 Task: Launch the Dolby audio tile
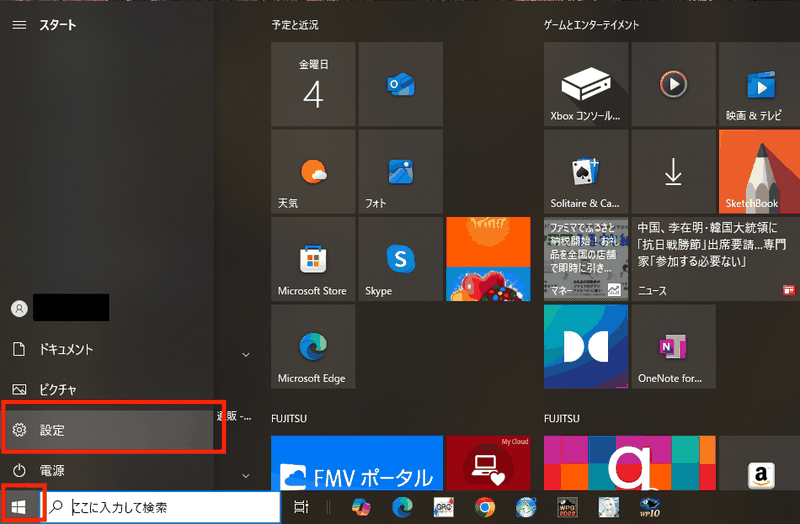tap(586, 346)
